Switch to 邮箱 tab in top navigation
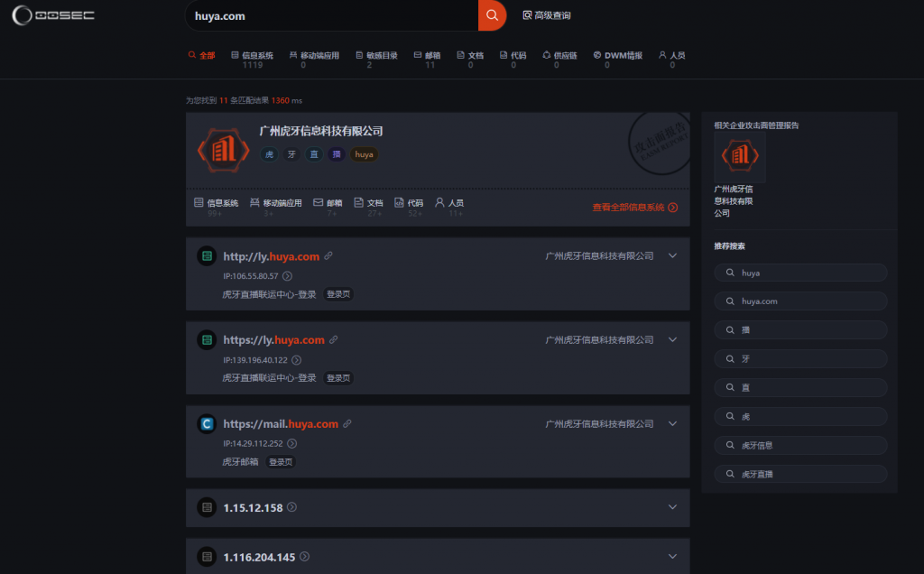Screen dimensions: 924x574 point(427,60)
